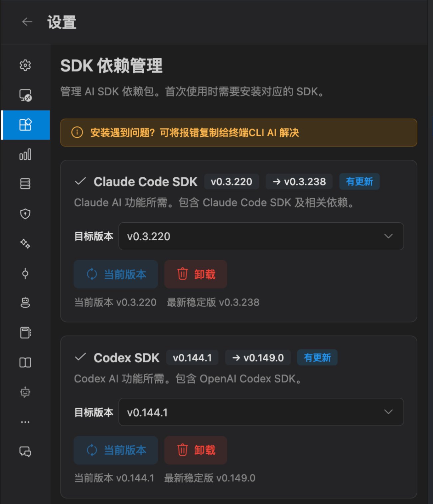This screenshot has width=433, height=504.
Task: Click 当前版本 button under Claude Code SDK
Action: point(116,274)
